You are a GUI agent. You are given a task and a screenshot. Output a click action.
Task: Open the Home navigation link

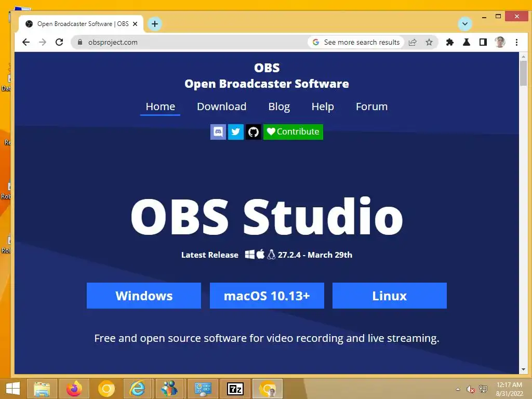(160, 107)
